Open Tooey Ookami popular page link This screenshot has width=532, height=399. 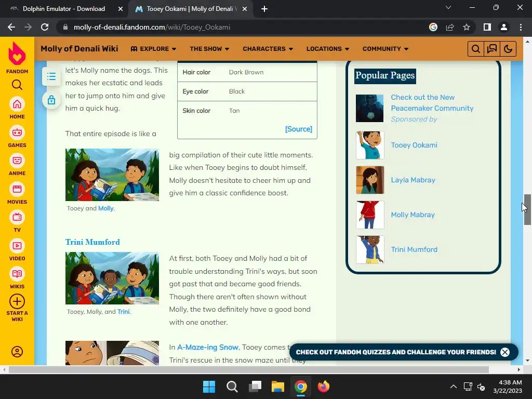(414, 145)
